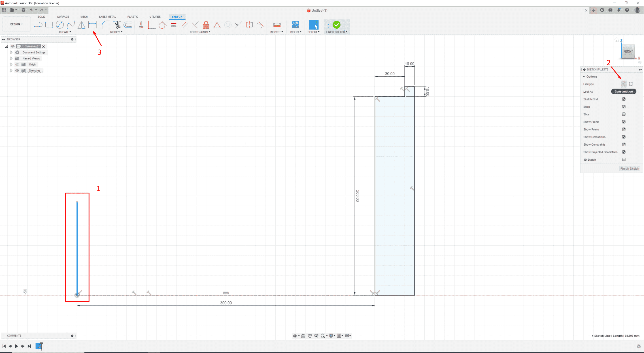Switch to the PLASTIC tab
The width and height of the screenshot is (644, 353).
(x=132, y=17)
